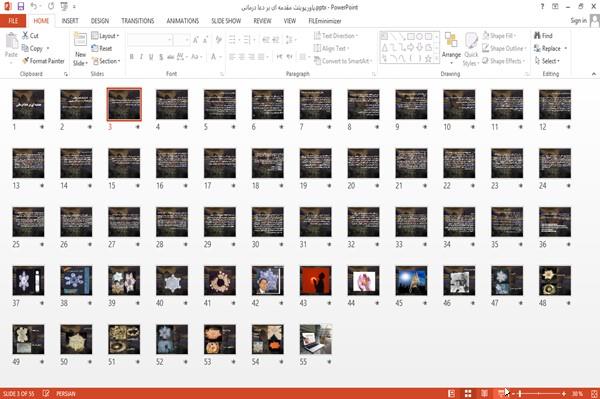The image size is (600, 399).
Task: Click the Cut scissors command
Action: point(30,36)
